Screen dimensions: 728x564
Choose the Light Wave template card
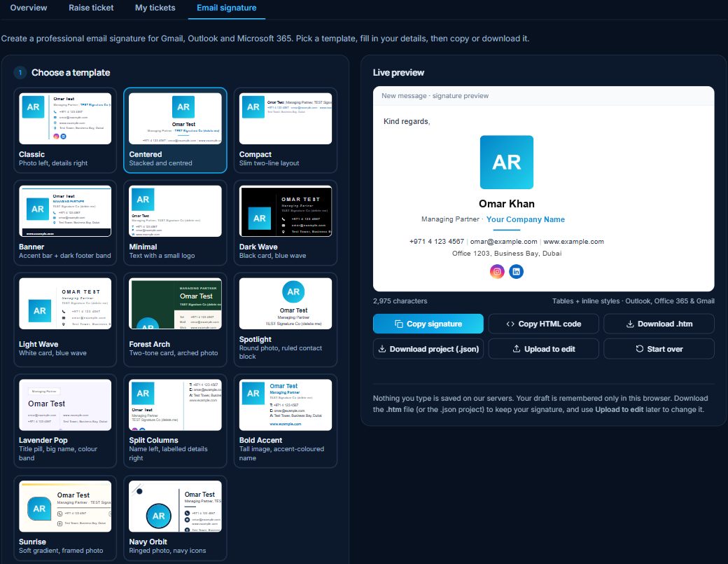[x=65, y=319]
